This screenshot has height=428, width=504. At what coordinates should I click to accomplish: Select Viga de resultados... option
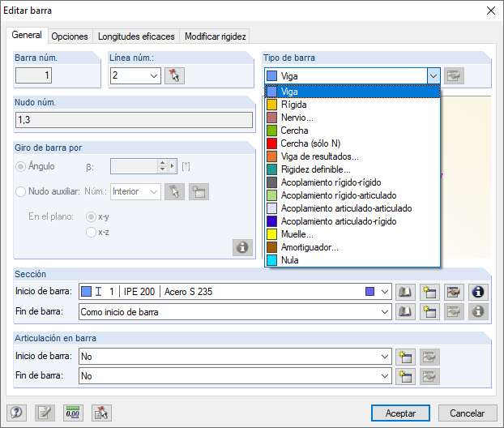click(x=352, y=156)
